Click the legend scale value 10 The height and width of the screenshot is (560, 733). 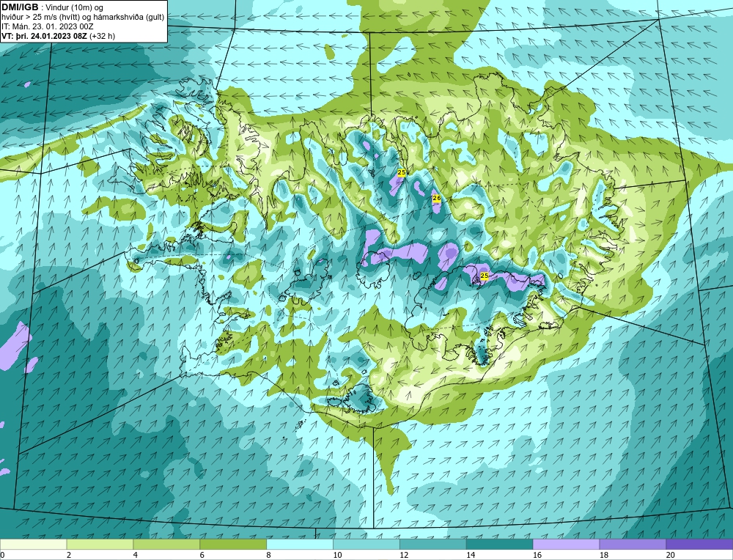coord(337,555)
